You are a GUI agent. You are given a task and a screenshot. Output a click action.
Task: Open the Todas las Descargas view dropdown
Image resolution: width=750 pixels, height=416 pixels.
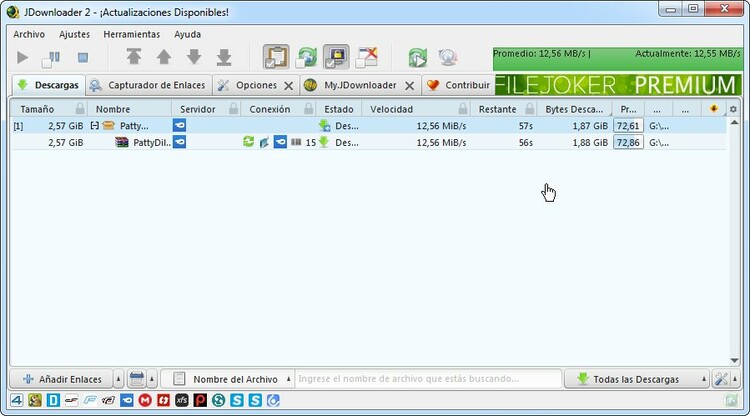coord(637,379)
